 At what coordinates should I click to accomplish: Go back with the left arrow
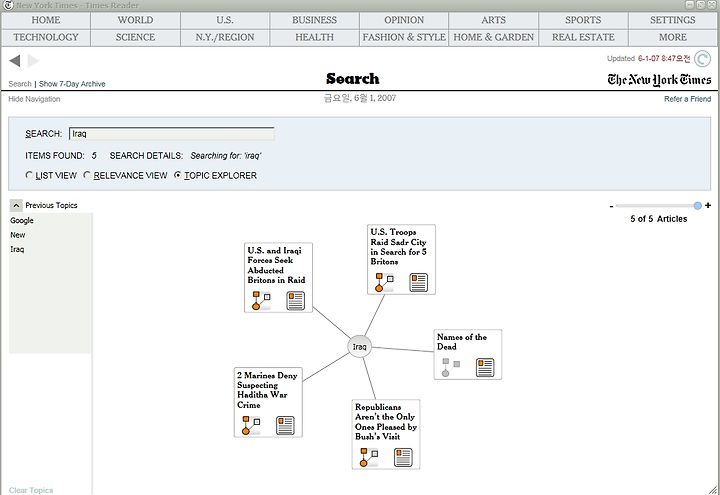tap(15, 61)
